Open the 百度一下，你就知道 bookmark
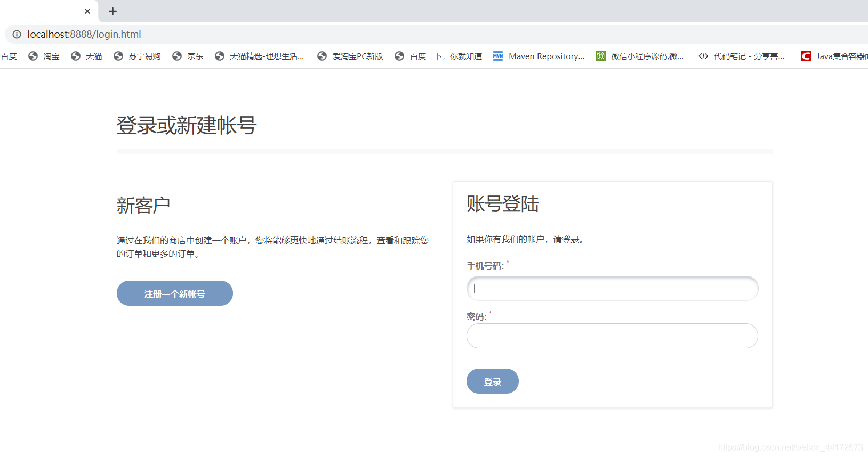 coord(438,56)
